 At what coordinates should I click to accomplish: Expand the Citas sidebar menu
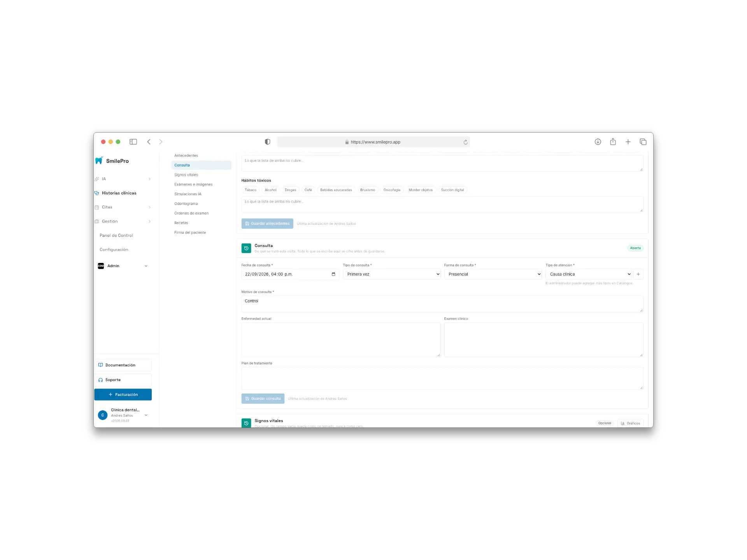coord(123,207)
